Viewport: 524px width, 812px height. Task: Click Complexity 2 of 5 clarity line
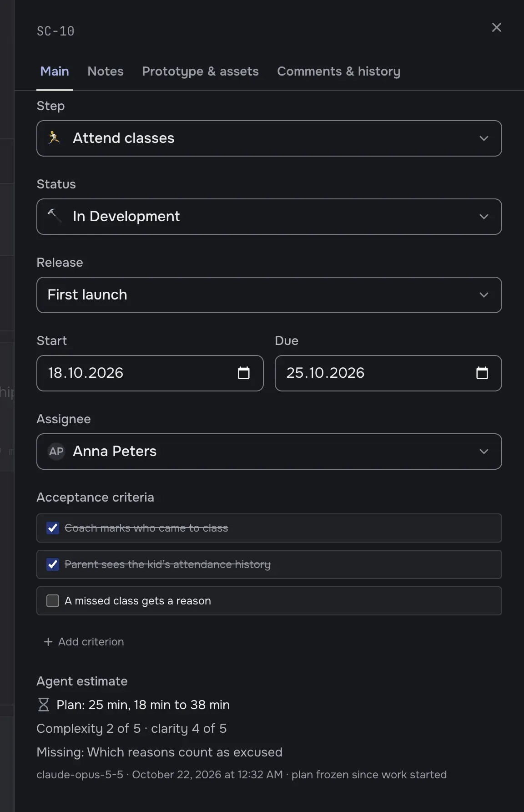[x=131, y=729]
